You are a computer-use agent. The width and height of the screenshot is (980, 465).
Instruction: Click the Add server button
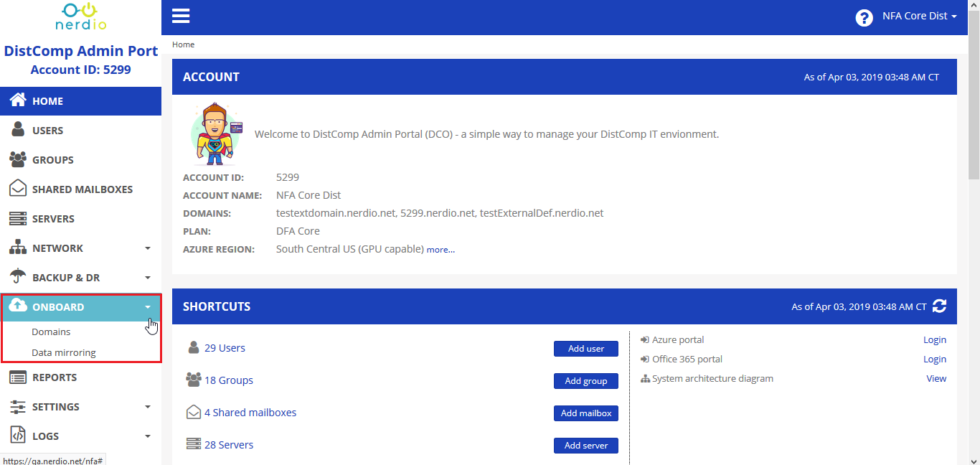coord(586,446)
